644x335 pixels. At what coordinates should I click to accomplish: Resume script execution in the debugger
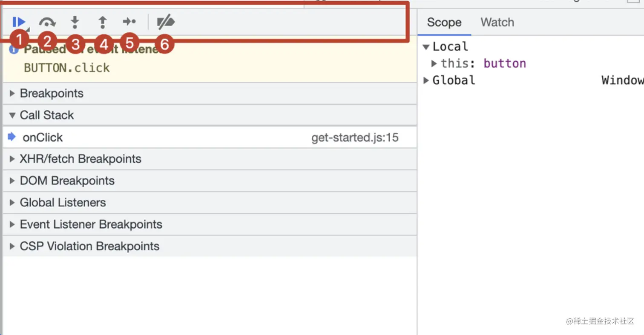pyautogui.click(x=19, y=22)
